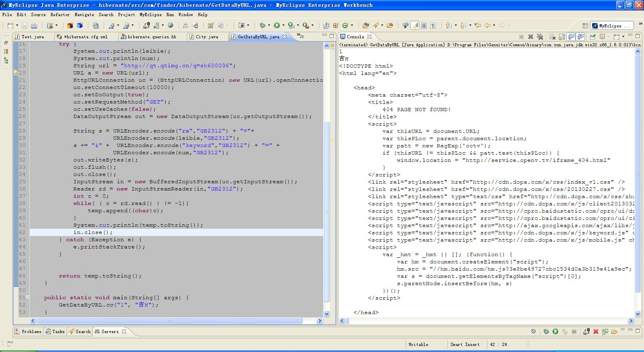Viewport: 644px width, 352px height.
Task: Open the MyEclipse menu
Action: click(x=151, y=14)
